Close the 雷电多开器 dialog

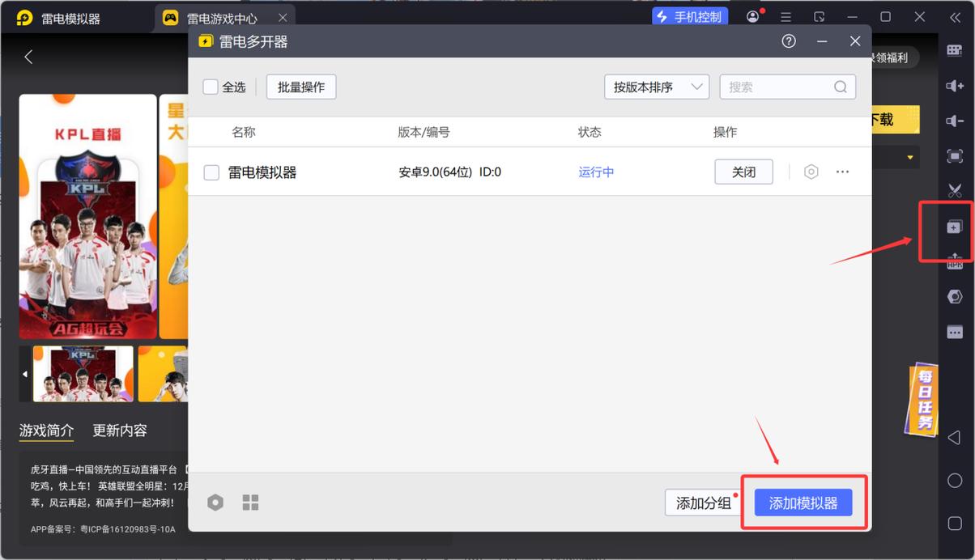point(855,41)
